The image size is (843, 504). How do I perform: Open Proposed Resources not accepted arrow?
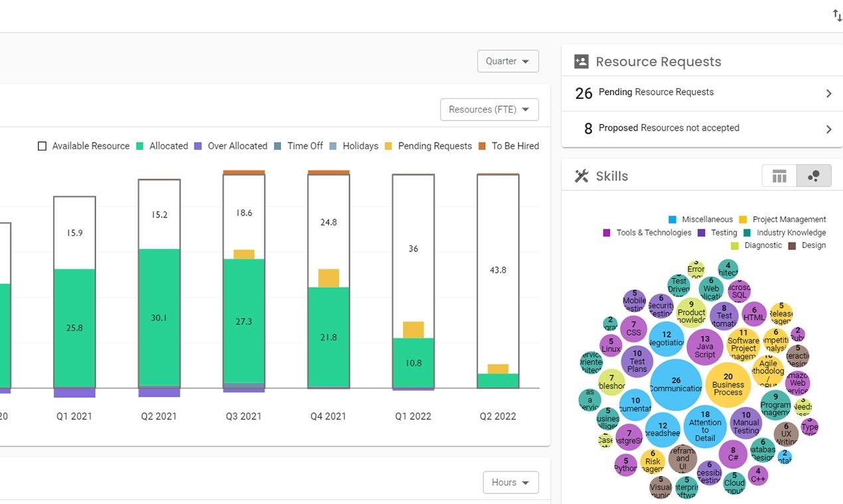tap(828, 129)
